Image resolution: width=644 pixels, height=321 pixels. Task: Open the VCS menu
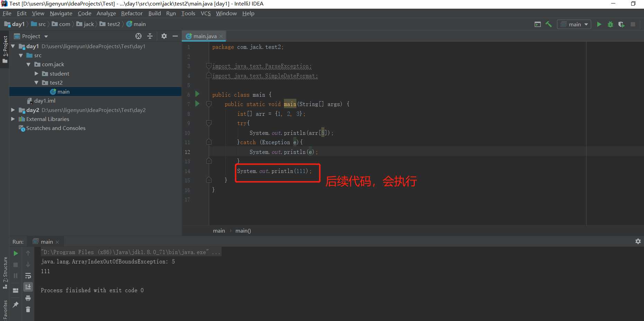coord(206,13)
